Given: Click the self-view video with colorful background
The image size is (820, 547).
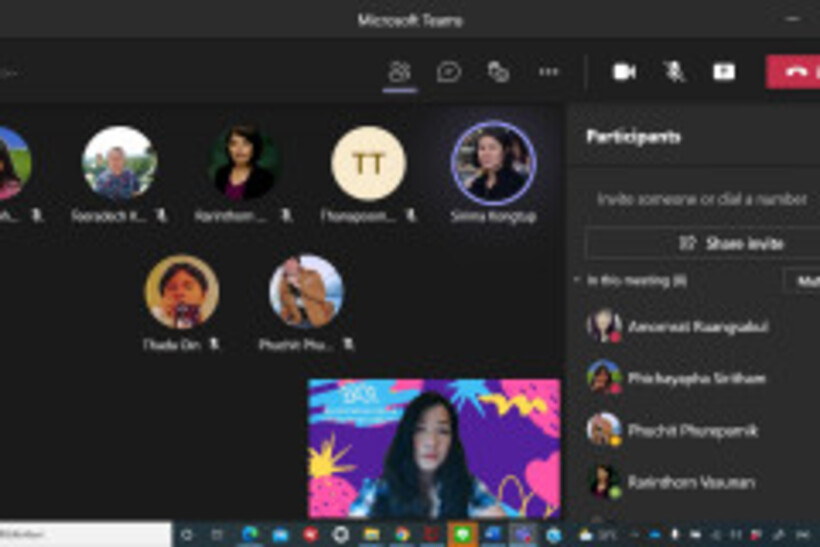Looking at the screenshot, I should (x=433, y=448).
